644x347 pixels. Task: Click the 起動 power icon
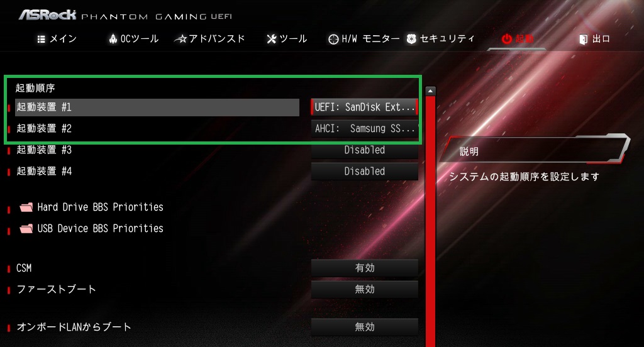[507, 39]
